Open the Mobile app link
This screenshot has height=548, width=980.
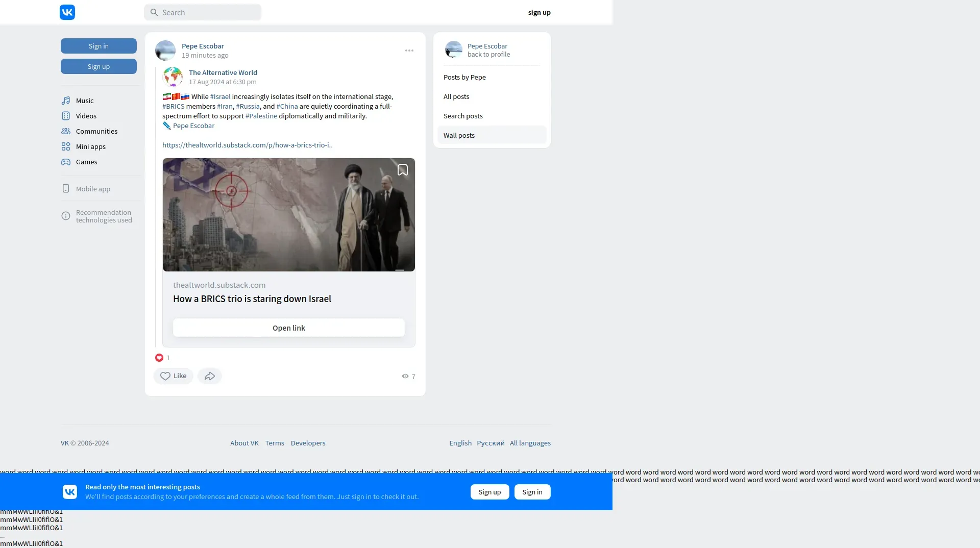point(93,189)
